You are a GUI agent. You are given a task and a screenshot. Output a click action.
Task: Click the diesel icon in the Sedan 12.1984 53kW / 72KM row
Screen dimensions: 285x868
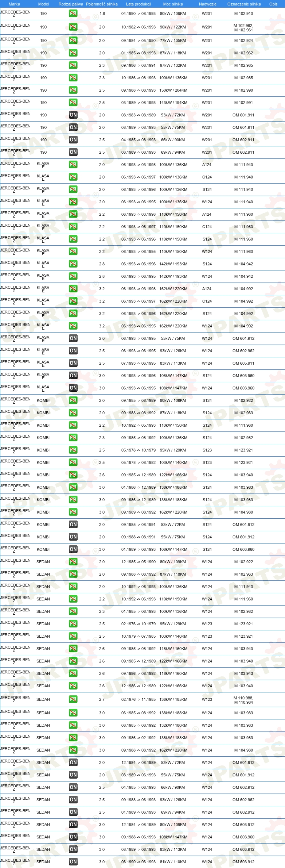point(73,763)
